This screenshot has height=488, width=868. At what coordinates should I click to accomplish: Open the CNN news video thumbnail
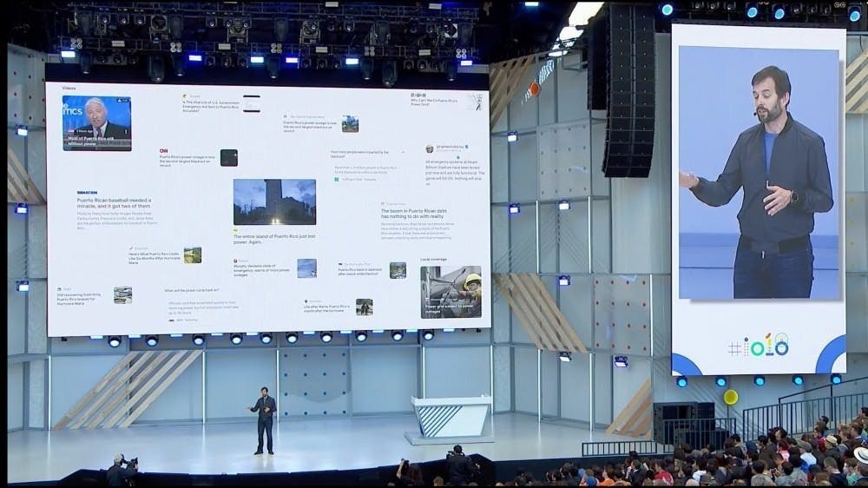coord(97,123)
